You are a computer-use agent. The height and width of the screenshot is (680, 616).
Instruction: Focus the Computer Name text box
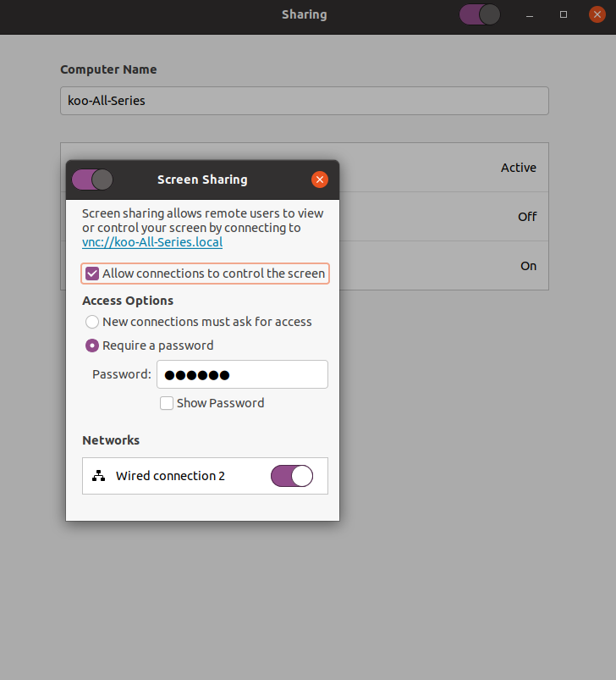coord(304,101)
